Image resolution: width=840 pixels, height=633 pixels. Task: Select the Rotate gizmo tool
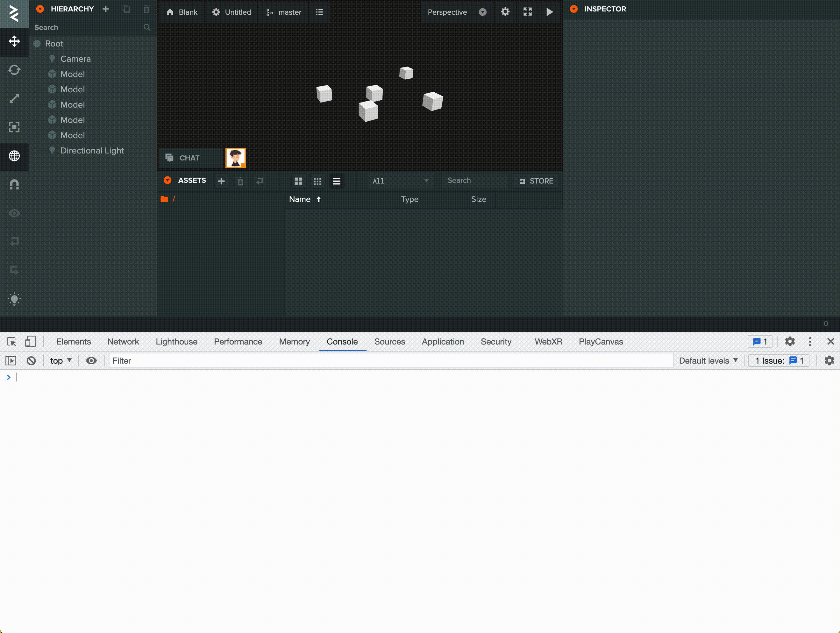pyautogui.click(x=14, y=70)
